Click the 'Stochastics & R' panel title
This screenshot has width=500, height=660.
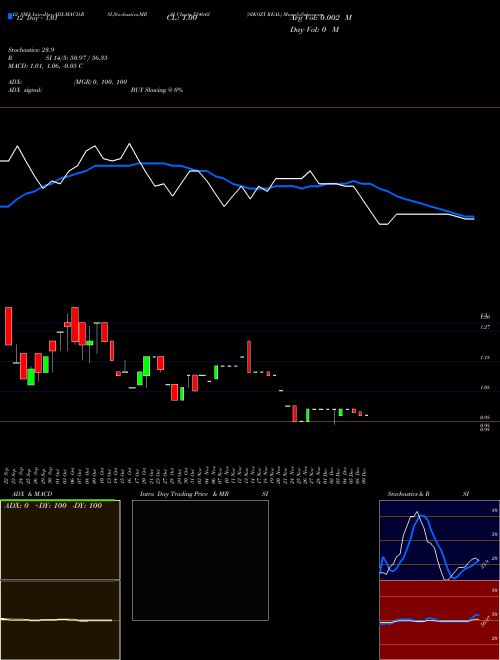click(x=409, y=494)
